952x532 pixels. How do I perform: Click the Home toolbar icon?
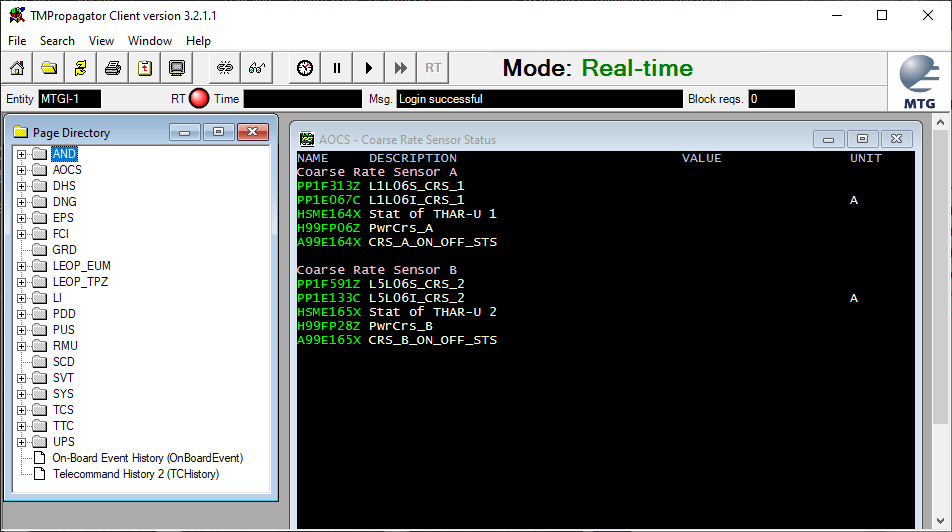point(17,68)
